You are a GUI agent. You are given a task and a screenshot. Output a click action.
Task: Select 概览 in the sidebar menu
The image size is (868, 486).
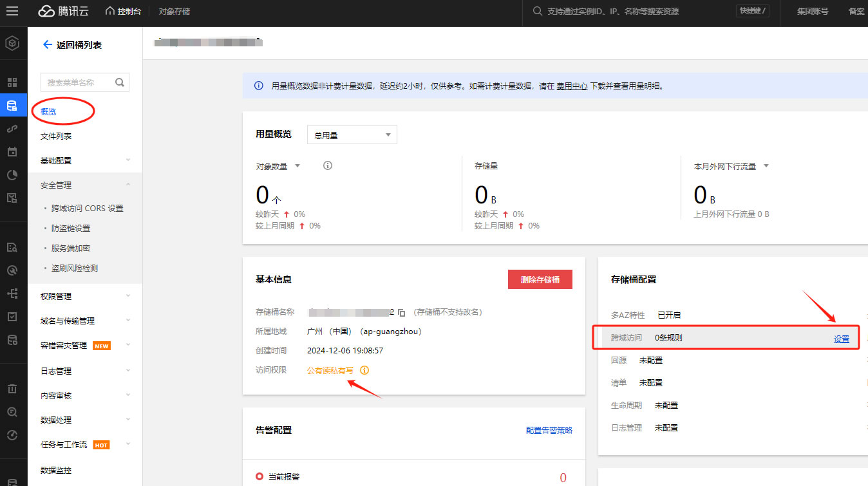pos(48,111)
